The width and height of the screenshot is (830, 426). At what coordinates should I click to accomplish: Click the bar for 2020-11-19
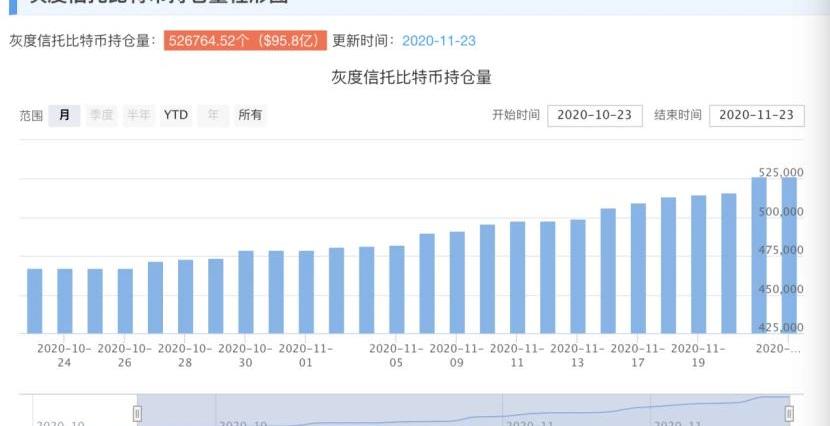pos(698,265)
